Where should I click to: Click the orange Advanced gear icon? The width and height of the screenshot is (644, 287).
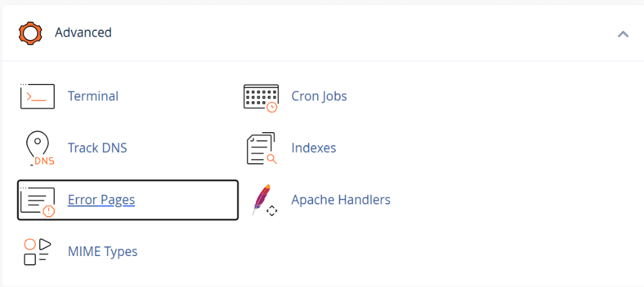click(30, 32)
